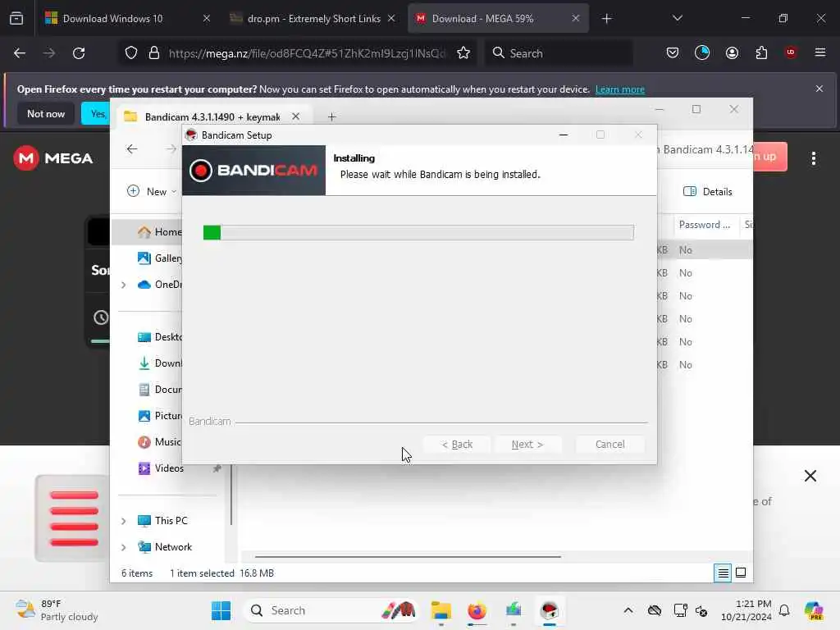Select the Download - MEGA 59% tab
This screenshot has width=840, height=630.
click(x=498, y=18)
